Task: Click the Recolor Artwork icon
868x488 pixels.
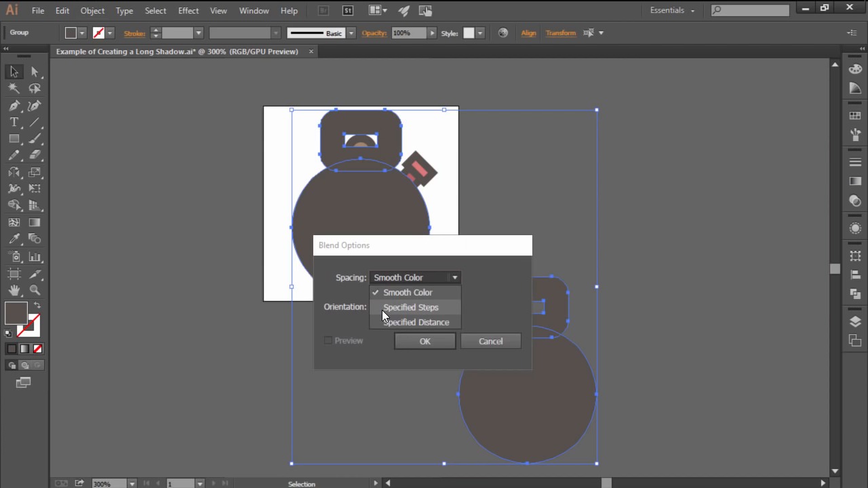Action: (503, 33)
